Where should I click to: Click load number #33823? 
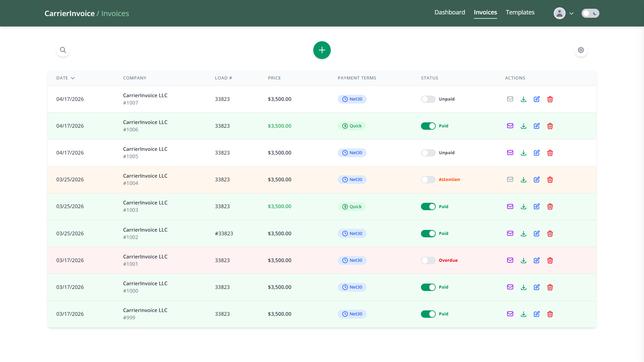[224, 234]
